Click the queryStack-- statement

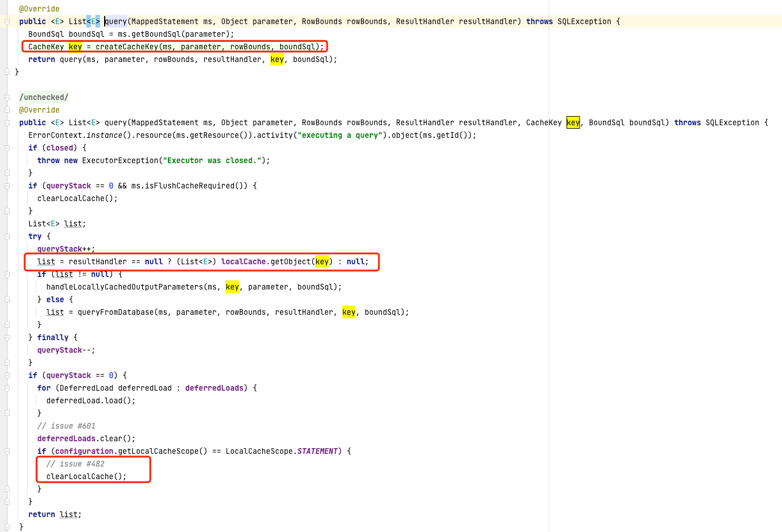tap(66, 350)
